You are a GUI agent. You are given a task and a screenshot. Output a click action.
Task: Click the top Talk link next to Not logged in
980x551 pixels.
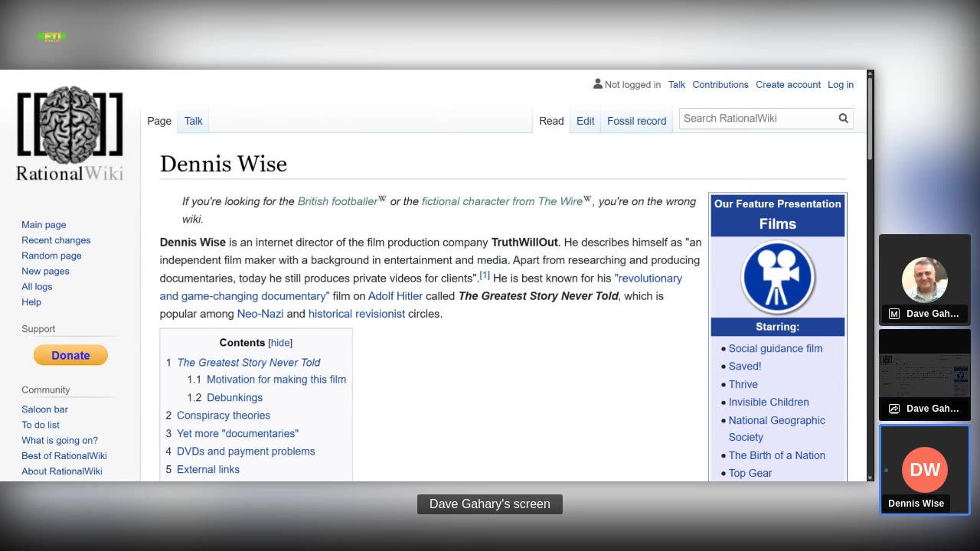pos(677,85)
